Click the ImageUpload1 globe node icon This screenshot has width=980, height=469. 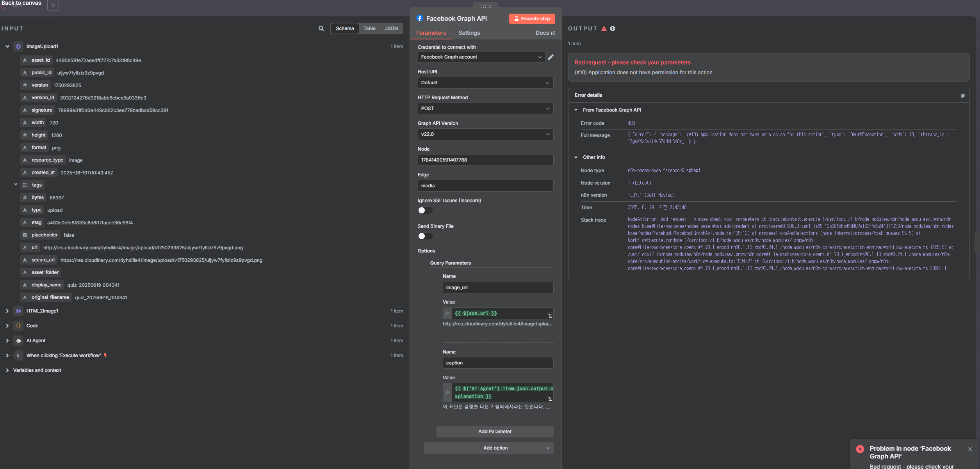tap(18, 46)
